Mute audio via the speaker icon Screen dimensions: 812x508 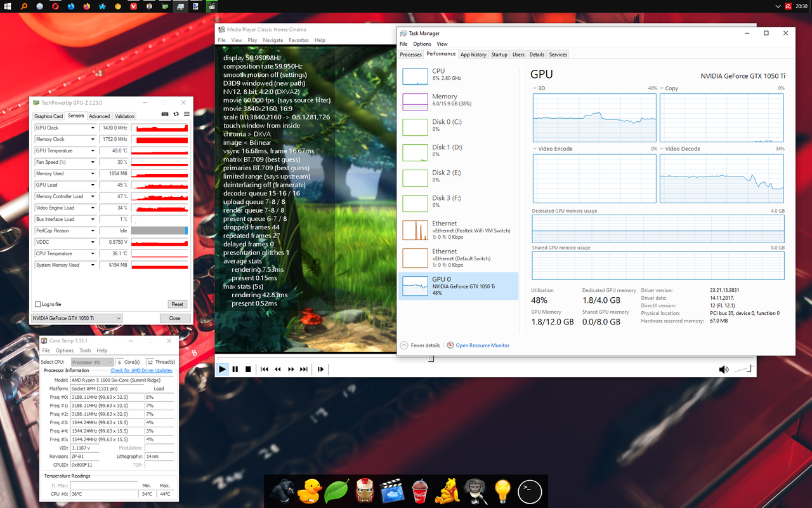tap(724, 370)
